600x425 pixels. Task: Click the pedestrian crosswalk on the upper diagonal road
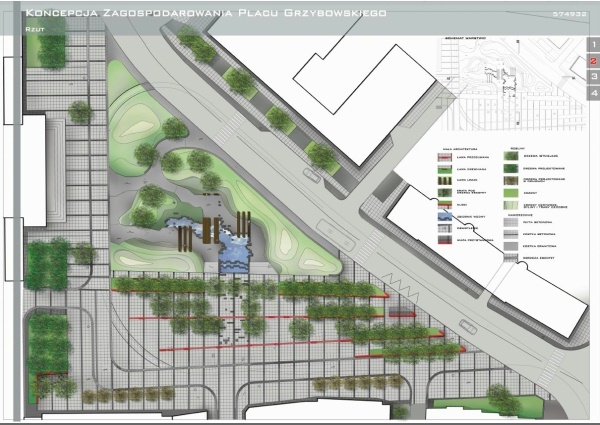pyautogui.click(x=228, y=128)
